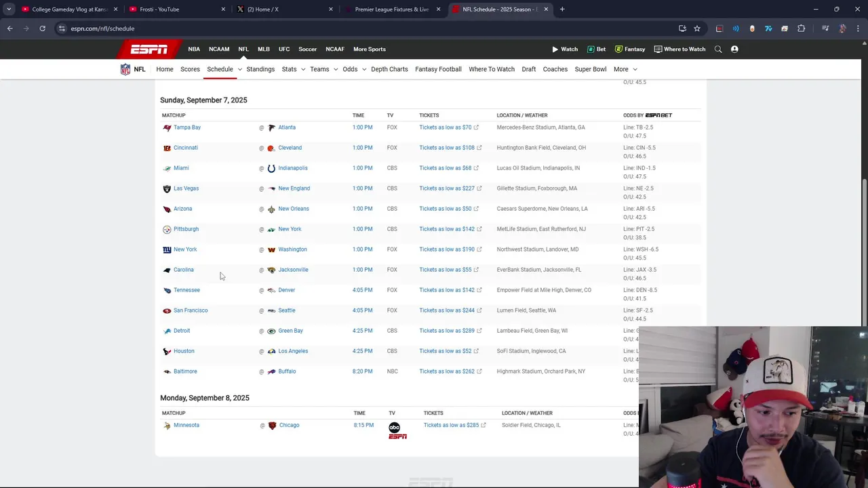Click the Atlanta Falcons team logo
Screen dimensions: 868x488
(x=271, y=127)
